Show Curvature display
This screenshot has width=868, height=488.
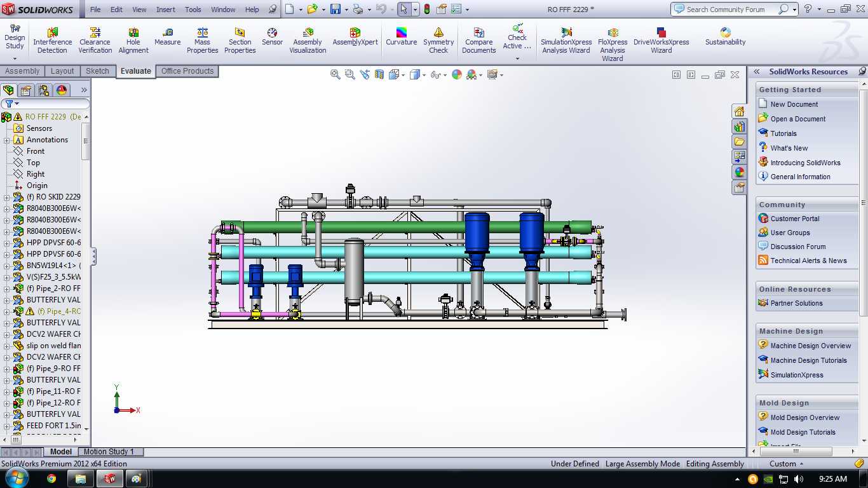coord(402,37)
